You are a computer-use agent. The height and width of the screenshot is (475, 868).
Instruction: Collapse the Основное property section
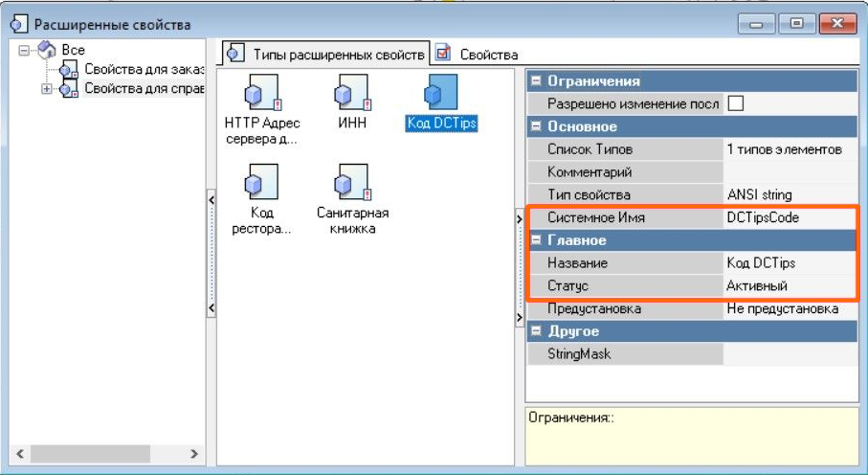pyautogui.click(x=537, y=126)
